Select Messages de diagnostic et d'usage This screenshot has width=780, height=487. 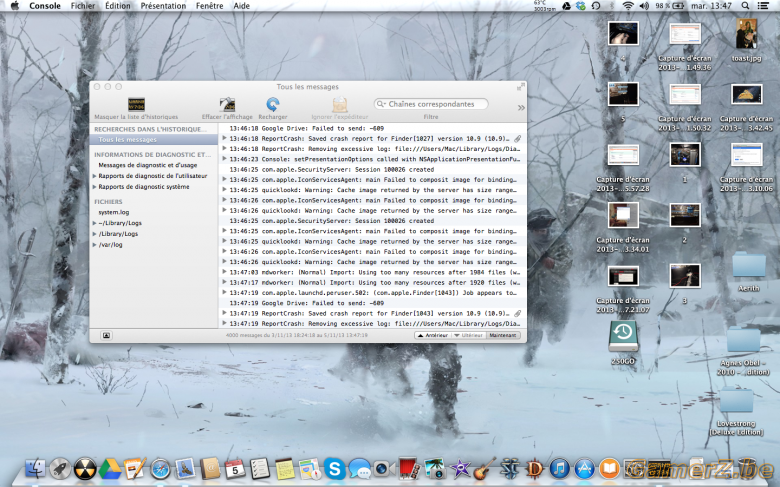coord(148,165)
